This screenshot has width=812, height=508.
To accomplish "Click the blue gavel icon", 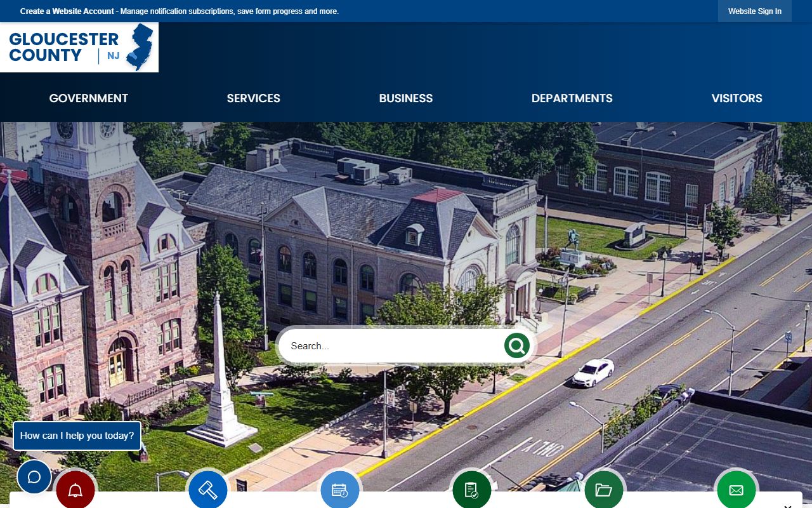I will pos(208,490).
